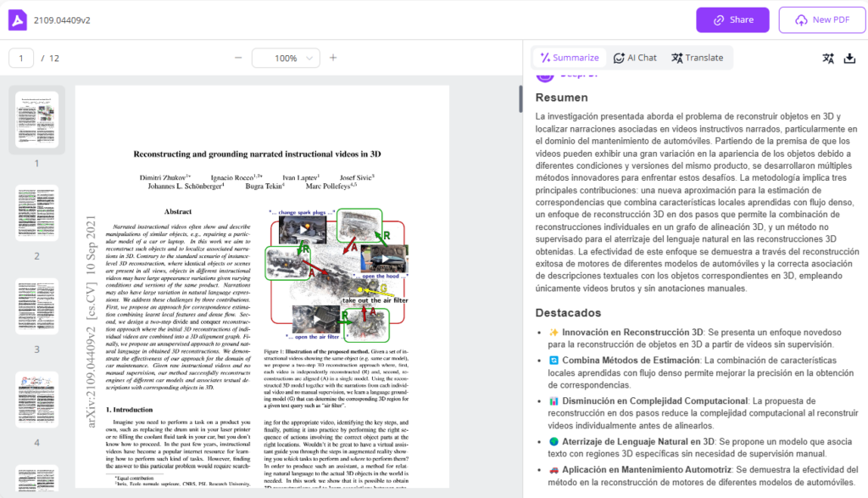Switch to the Translate tab

click(x=698, y=57)
